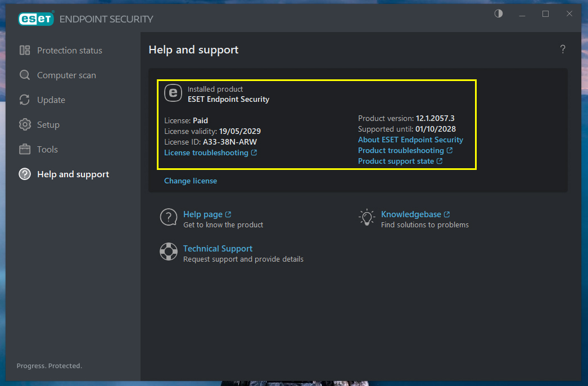
Task: Open About ESET Endpoint Security
Action: point(410,140)
